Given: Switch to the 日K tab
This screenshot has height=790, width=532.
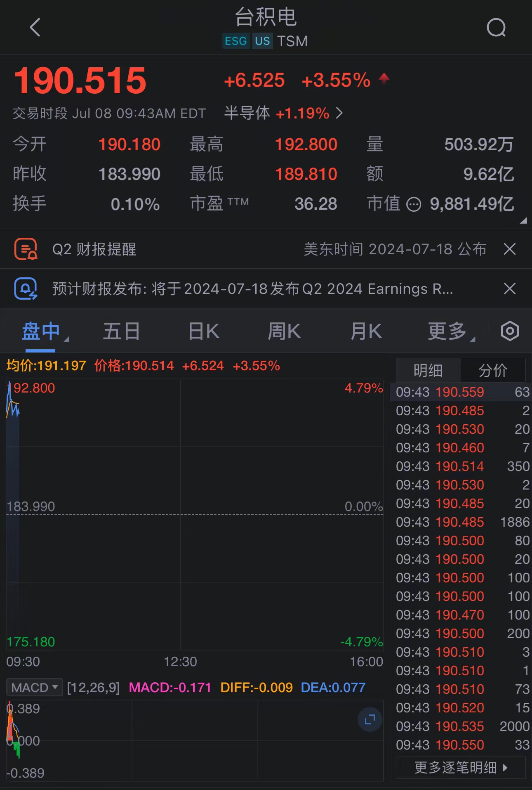Looking at the screenshot, I should click(x=204, y=331).
